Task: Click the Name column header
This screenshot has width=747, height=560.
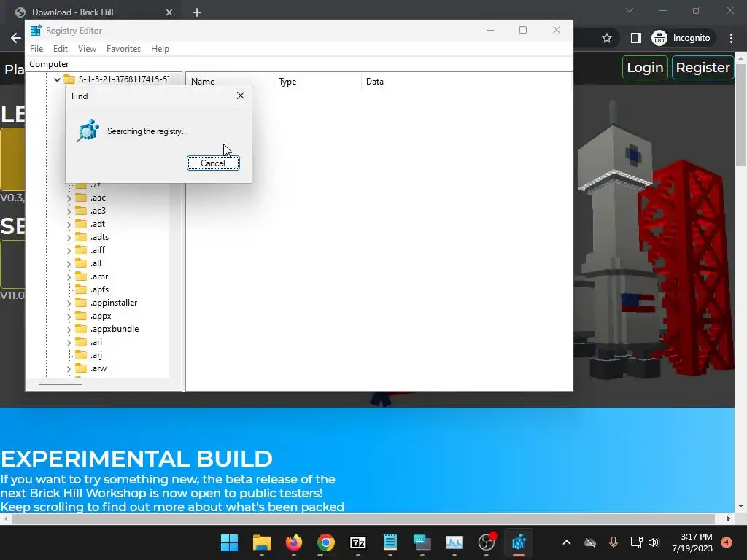Action: click(x=230, y=82)
